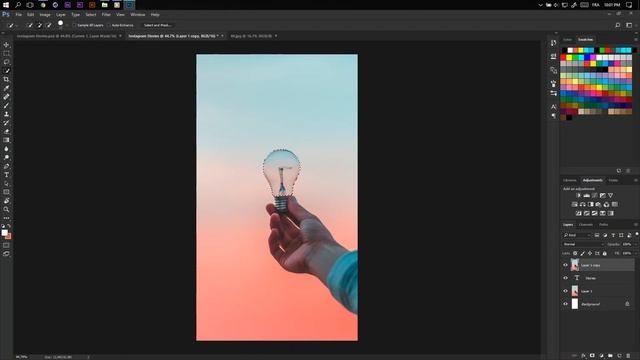
Task: Switch to the Paths tab
Action: (604, 224)
